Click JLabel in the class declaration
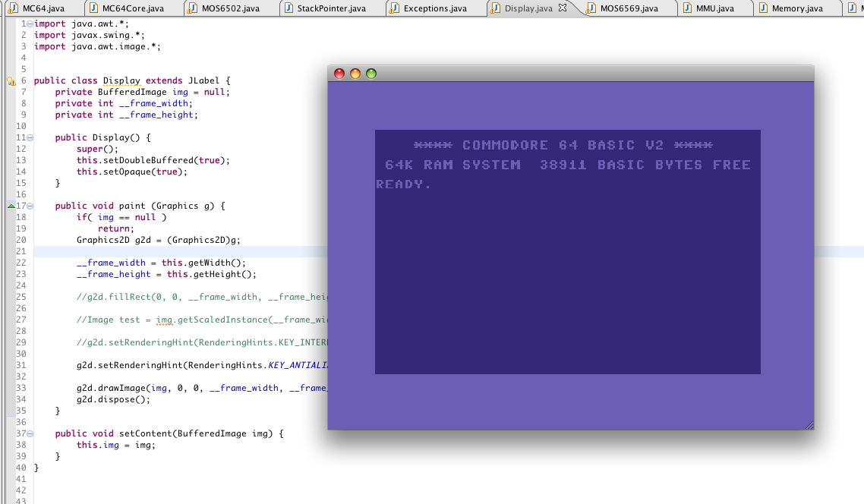 [203, 80]
